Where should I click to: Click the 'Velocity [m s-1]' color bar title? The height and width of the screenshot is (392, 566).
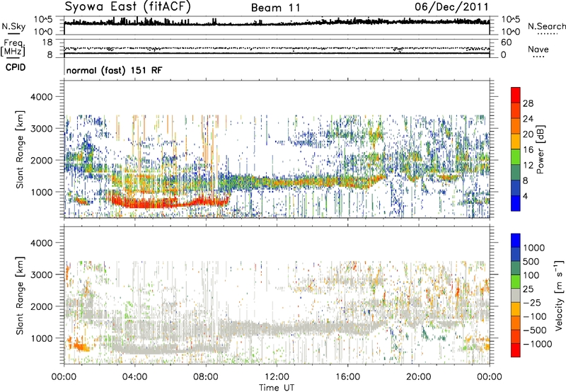559,296
